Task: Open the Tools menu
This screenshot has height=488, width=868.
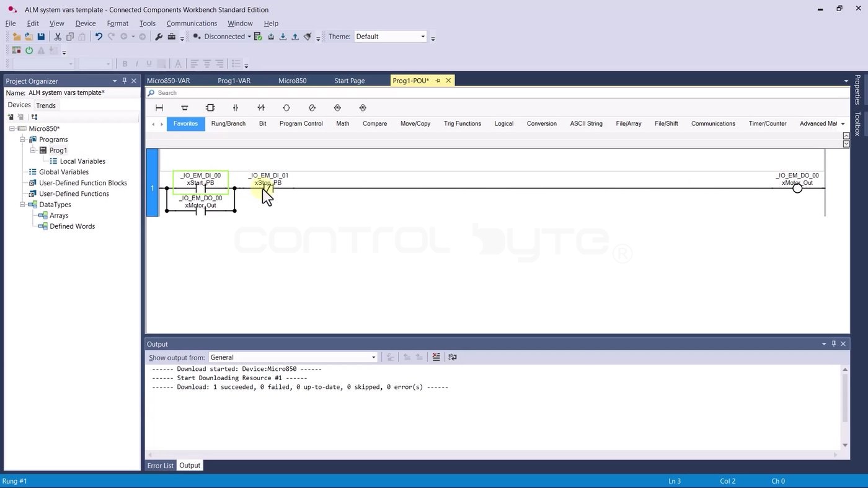Action: (x=148, y=24)
